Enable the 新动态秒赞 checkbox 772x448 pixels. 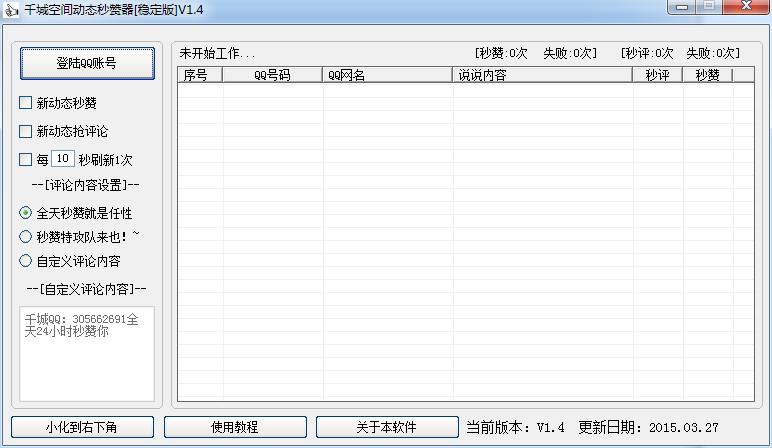coord(26,103)
